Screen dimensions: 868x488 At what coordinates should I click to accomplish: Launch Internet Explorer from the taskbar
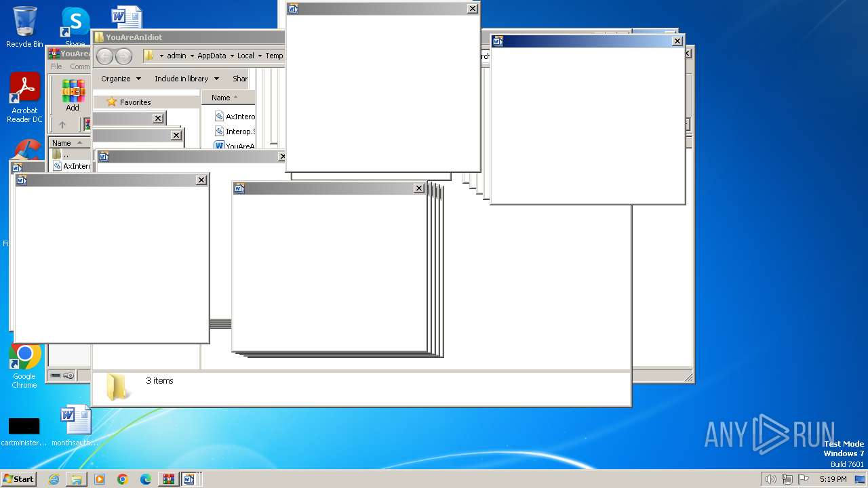click(x=54, y=479)
